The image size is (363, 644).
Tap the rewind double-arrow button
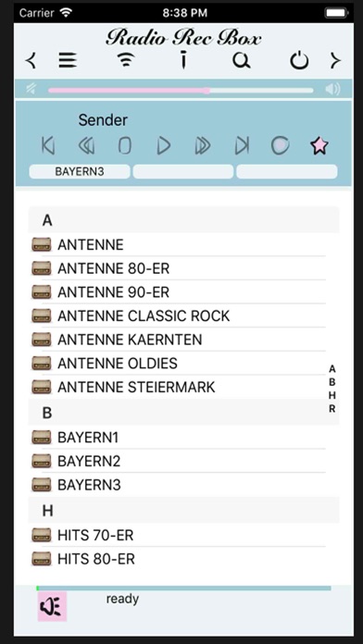pyautogui.click(x=86, y=145)
